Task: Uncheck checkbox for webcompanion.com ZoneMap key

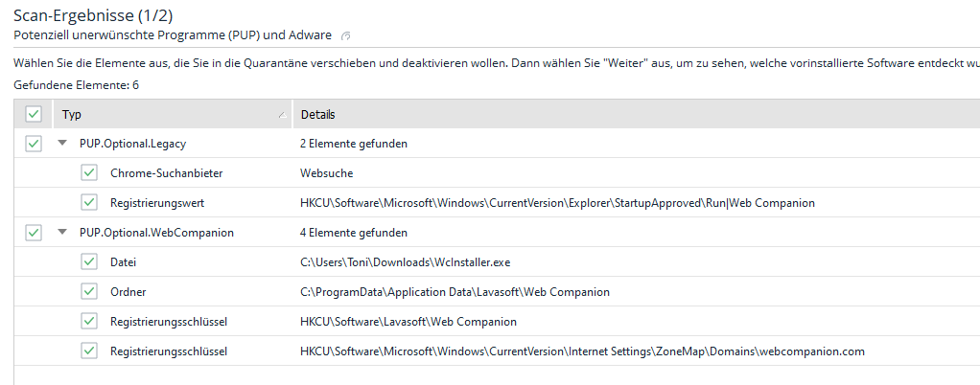Action: (89, 351)
